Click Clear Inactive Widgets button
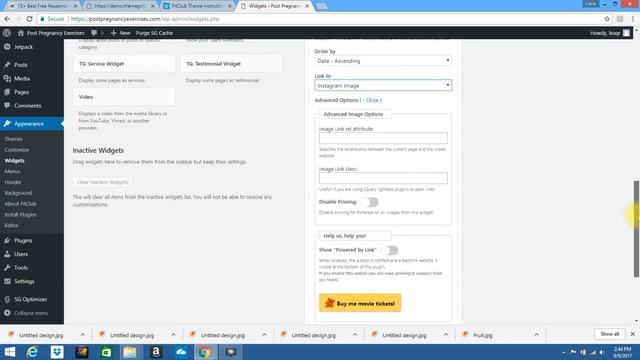This screenshot has height=360, width=640. [x=102, y=182]
